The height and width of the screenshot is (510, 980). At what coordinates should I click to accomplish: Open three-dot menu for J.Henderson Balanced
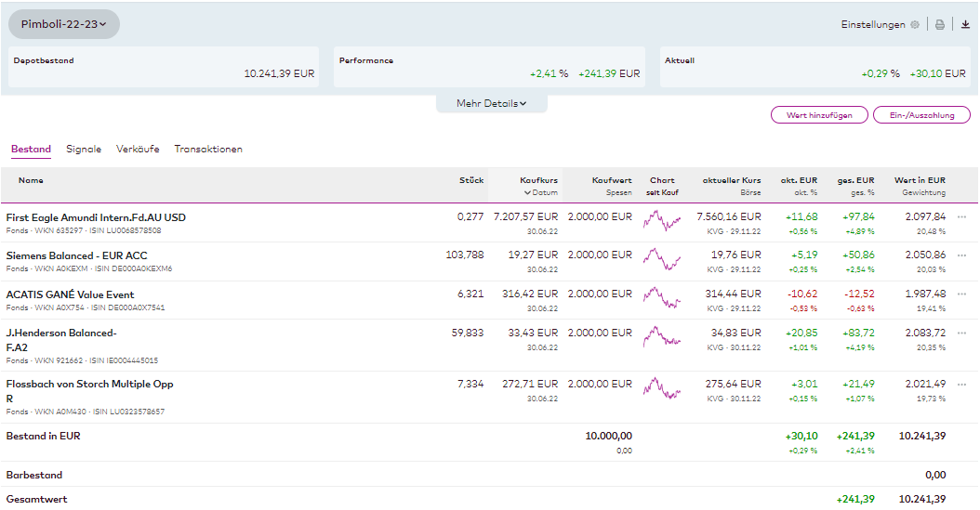(x=961, y=333)
